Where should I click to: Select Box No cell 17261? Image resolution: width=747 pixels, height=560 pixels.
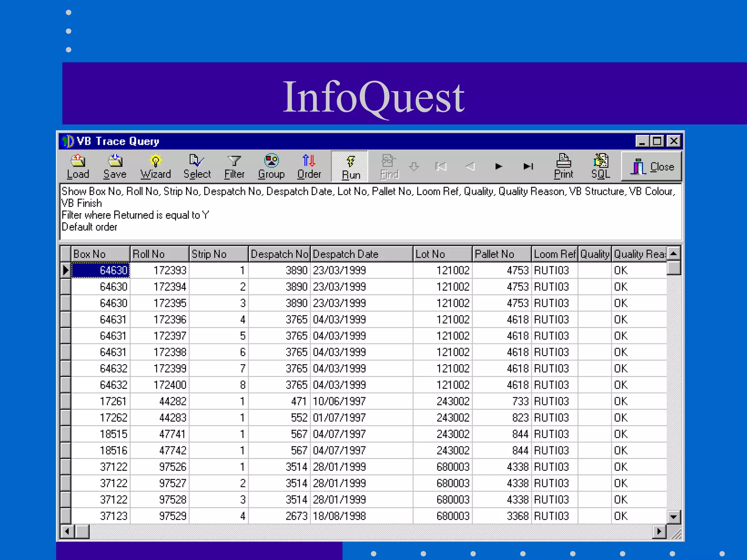100,401
